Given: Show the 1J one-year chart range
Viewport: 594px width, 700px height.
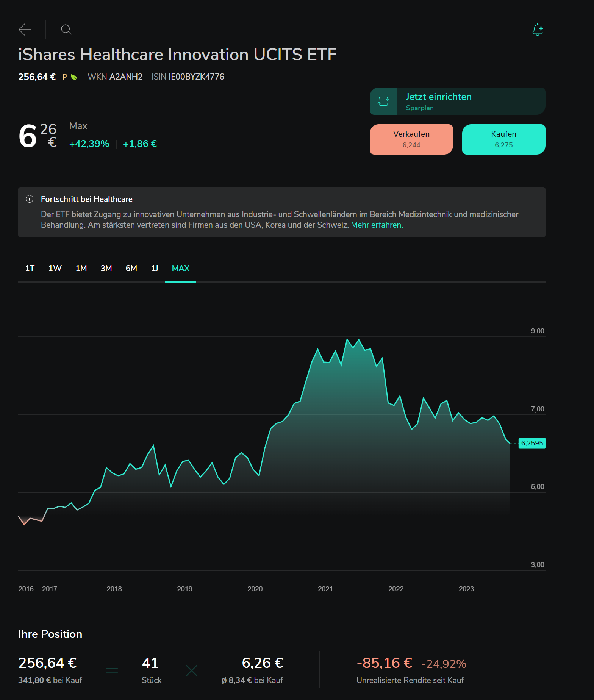Looking at the screenshot, I should click(x=155, y=269).
